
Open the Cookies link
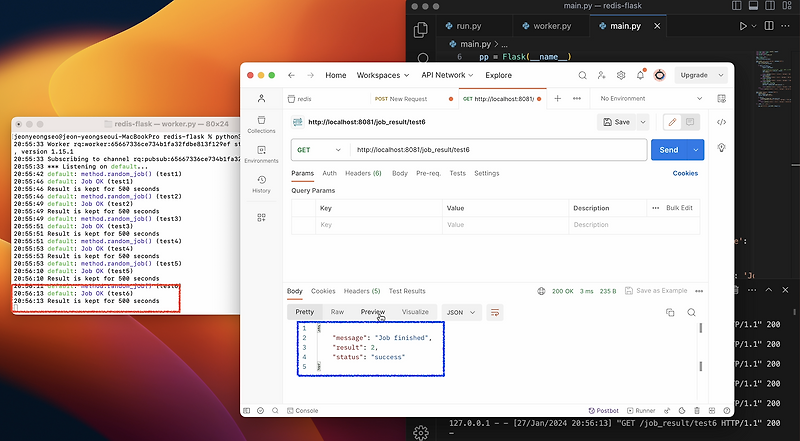pyautogui.click(x=685, y=174)
